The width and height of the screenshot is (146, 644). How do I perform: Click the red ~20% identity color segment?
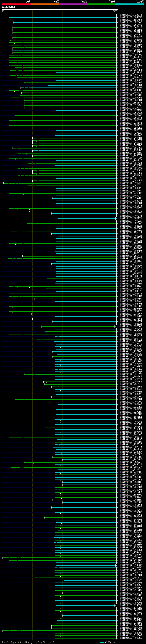[16, 4]
